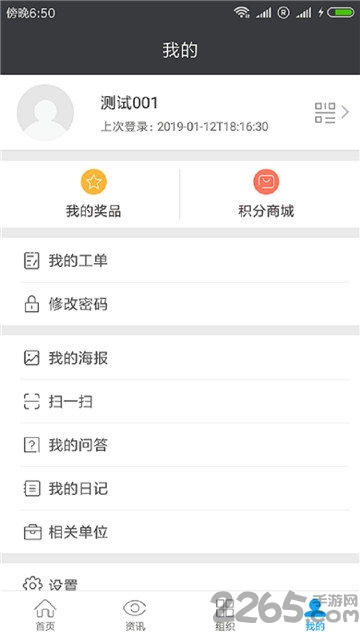Screen dimensions: 360x640
Task: Open the 我的奖品 label button
Action: point(93,211)
